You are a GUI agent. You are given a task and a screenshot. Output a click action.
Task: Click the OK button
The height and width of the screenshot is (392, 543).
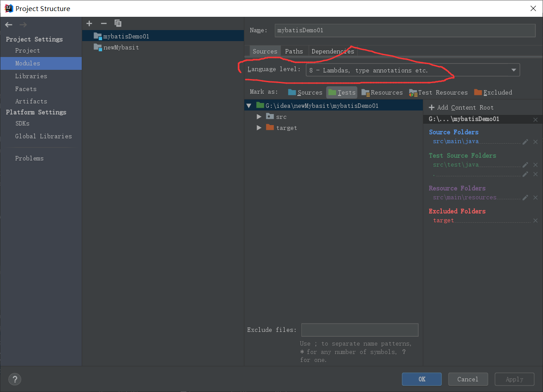coord(421,379)
